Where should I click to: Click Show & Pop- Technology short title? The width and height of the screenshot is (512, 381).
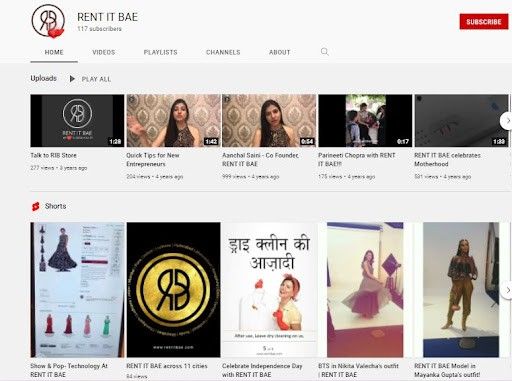pyautogui.click(x=69, y=370)
